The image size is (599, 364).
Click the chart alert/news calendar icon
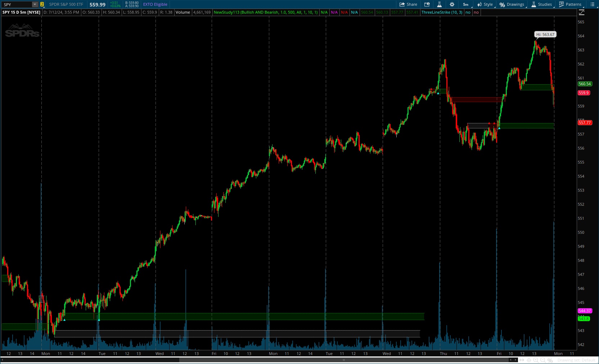(427, 4)
